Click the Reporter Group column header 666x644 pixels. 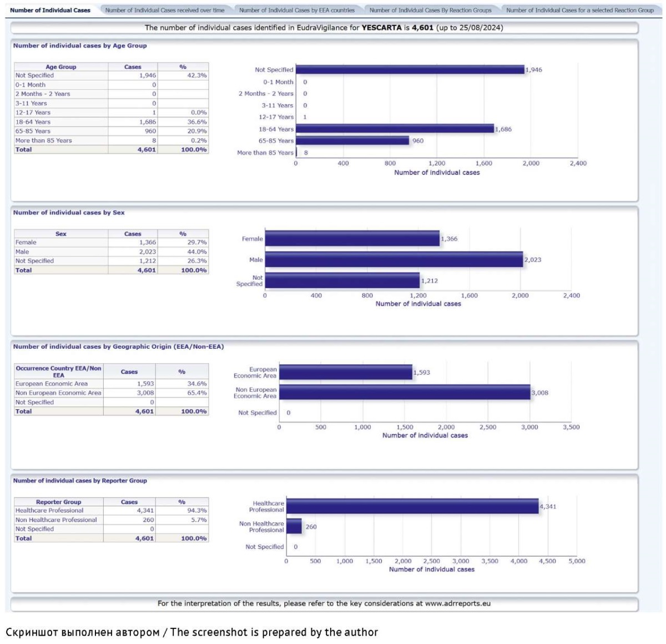tap(59, 502)
